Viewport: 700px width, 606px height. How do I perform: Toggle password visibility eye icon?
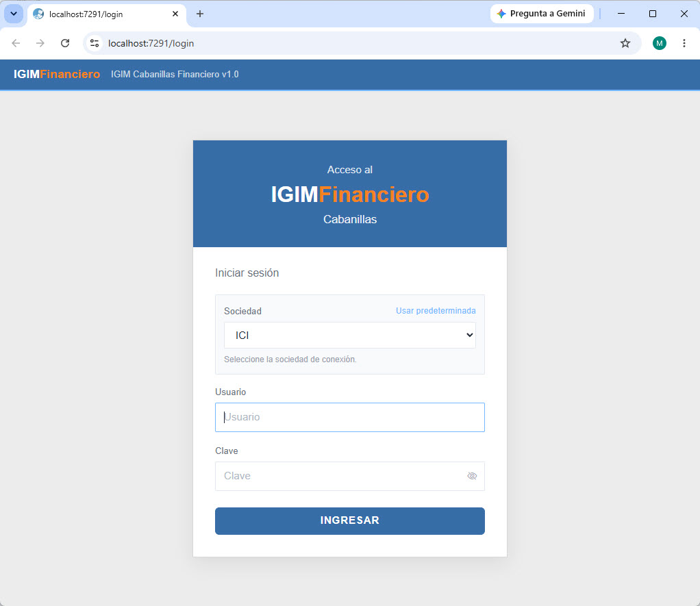point(472,476)
